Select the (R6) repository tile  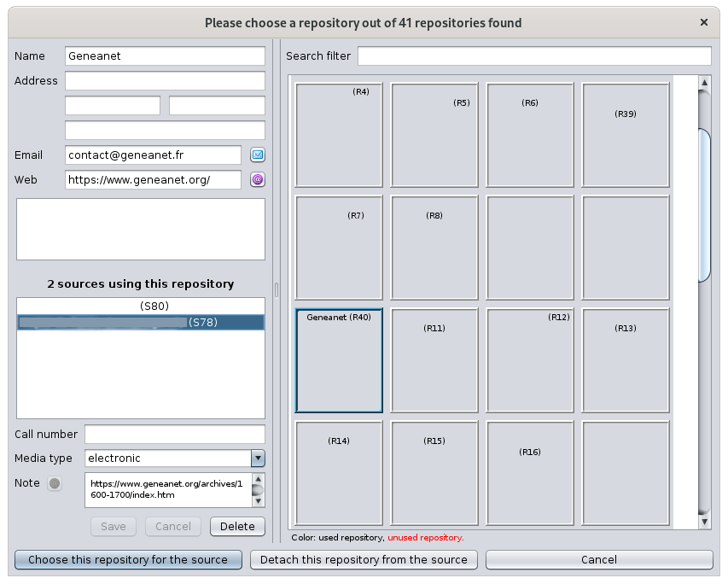point(530,135)
